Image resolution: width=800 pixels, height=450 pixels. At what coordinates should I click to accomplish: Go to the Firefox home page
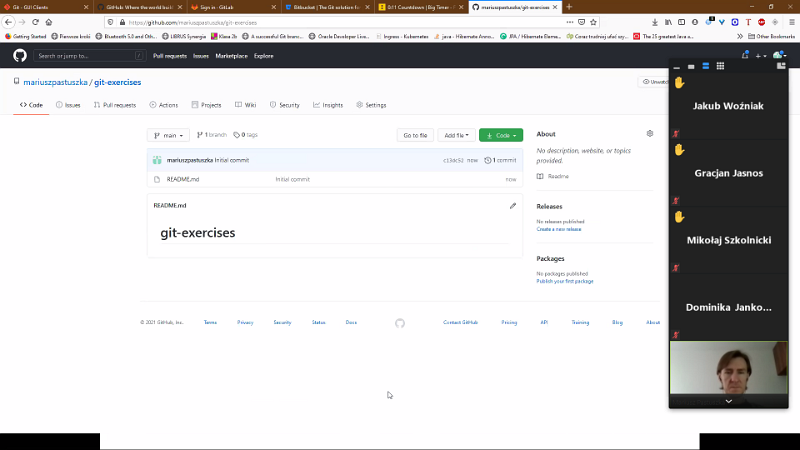49,22
